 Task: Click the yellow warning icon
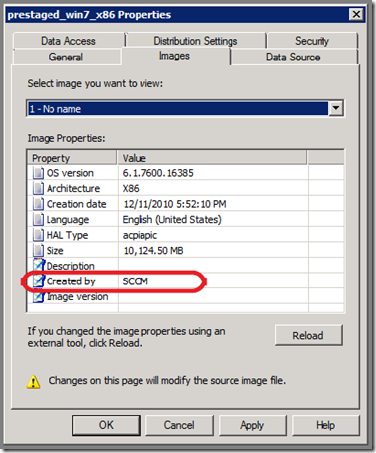(33, 382)
